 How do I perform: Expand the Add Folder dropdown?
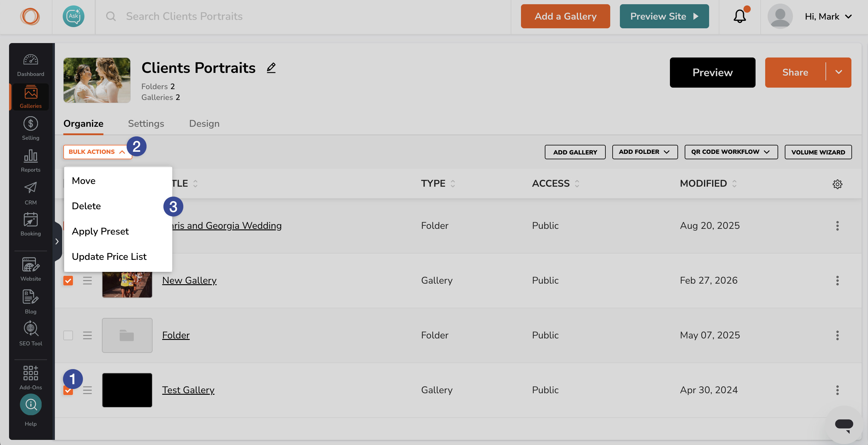(x=644, y=152)
